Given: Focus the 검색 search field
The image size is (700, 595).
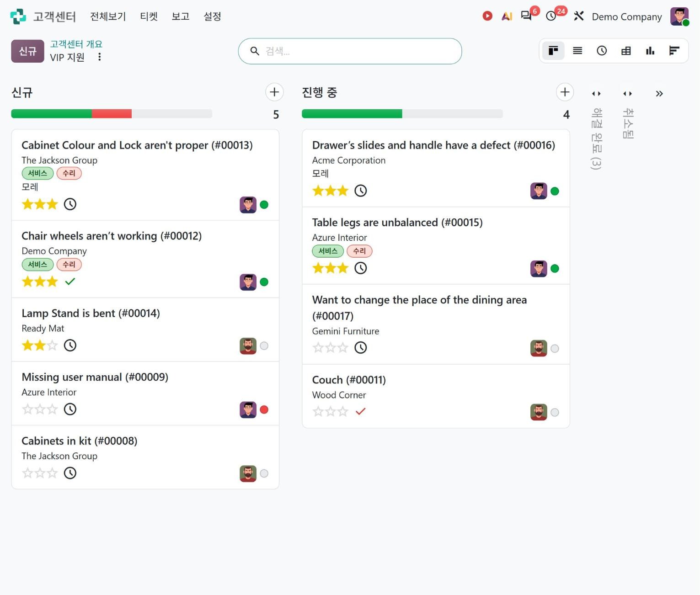Looking at the screenshot, I should (x=350, y=51).
